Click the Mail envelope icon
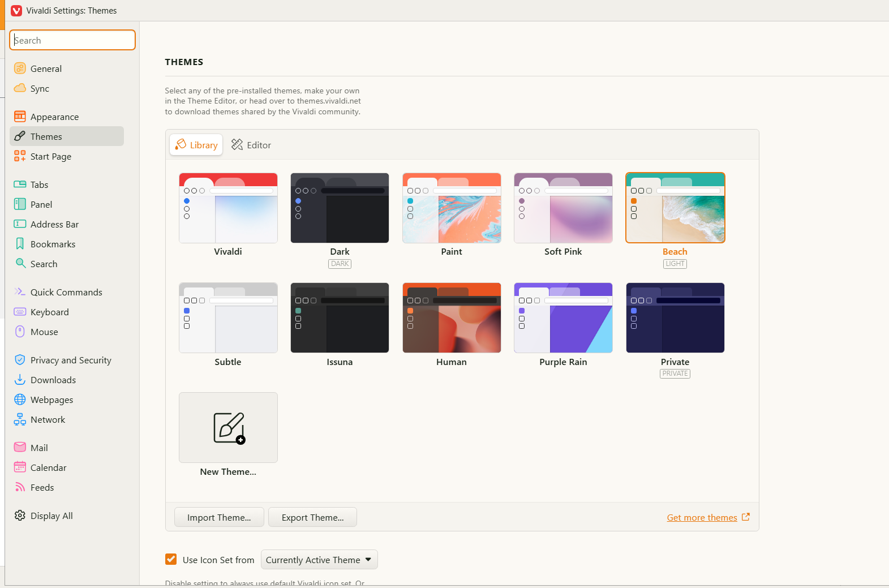889x588 pixels. 20,448
